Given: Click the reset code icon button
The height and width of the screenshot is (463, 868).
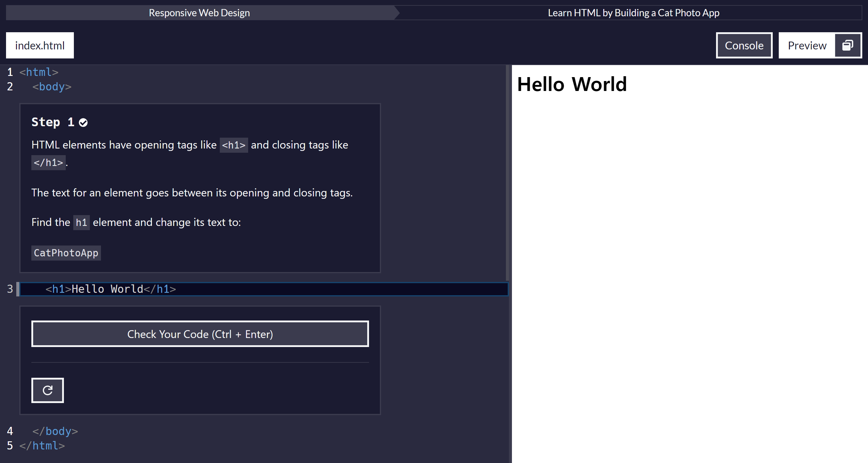Looking at the screenshot, I should [x=48, y=390].
